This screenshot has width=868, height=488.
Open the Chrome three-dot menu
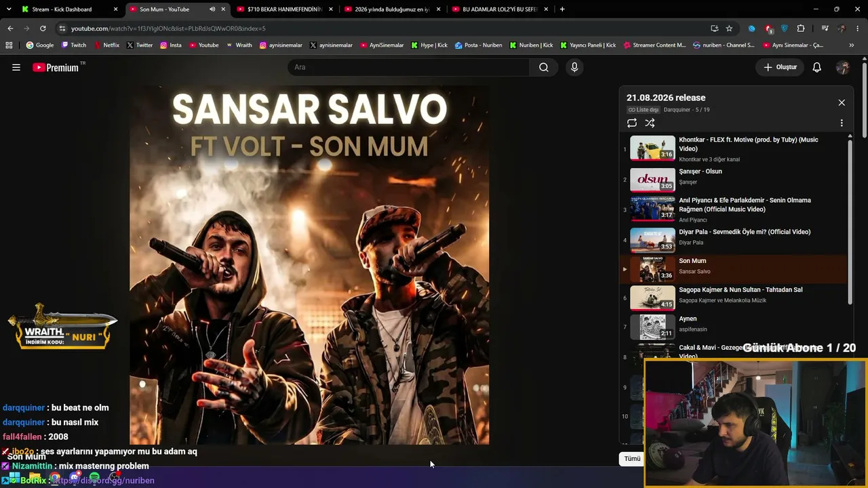pos(858,28)
